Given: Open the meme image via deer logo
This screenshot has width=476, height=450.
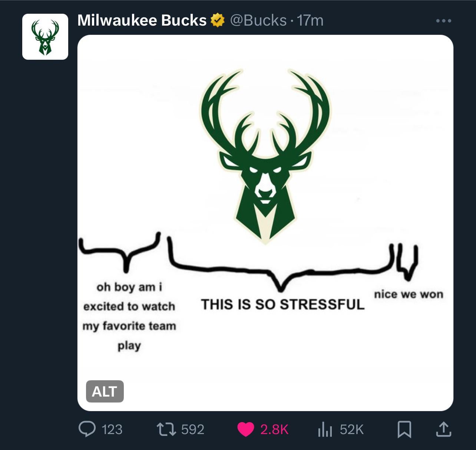Looking at the screenshot, I should (x=265, y=156).
